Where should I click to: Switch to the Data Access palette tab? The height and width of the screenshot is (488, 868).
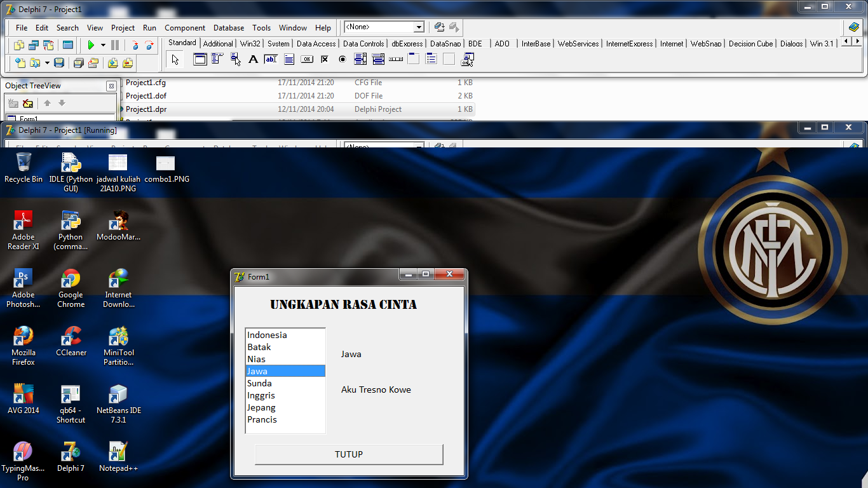tap(316, 44)
